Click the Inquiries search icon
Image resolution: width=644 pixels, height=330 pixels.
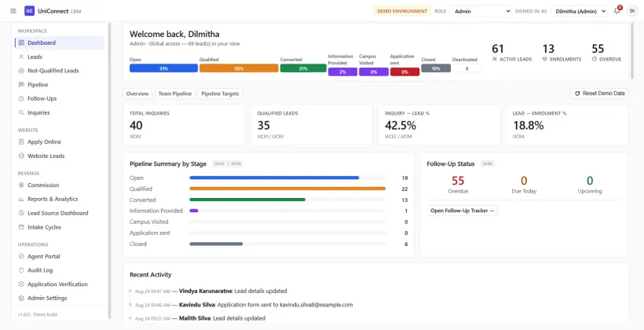point(21,112)
